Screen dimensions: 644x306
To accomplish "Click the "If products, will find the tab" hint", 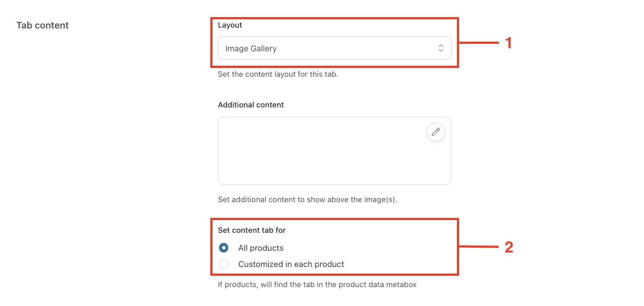I will pyautogui.click(x=317, y=285).
